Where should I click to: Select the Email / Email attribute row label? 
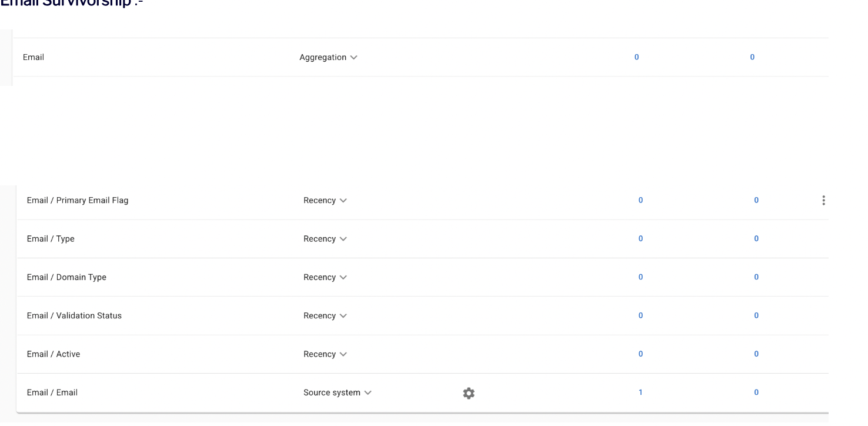coord(52,392)
